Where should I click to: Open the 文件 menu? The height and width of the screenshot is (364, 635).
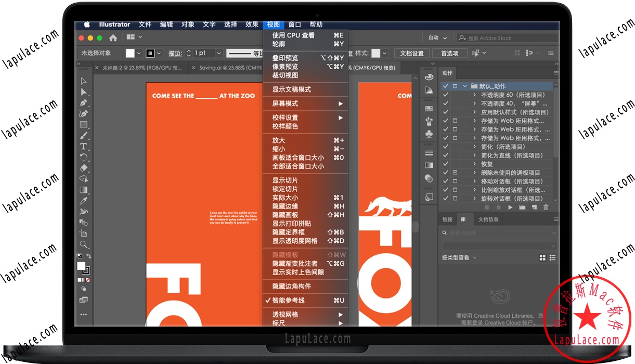coord(145,24)
